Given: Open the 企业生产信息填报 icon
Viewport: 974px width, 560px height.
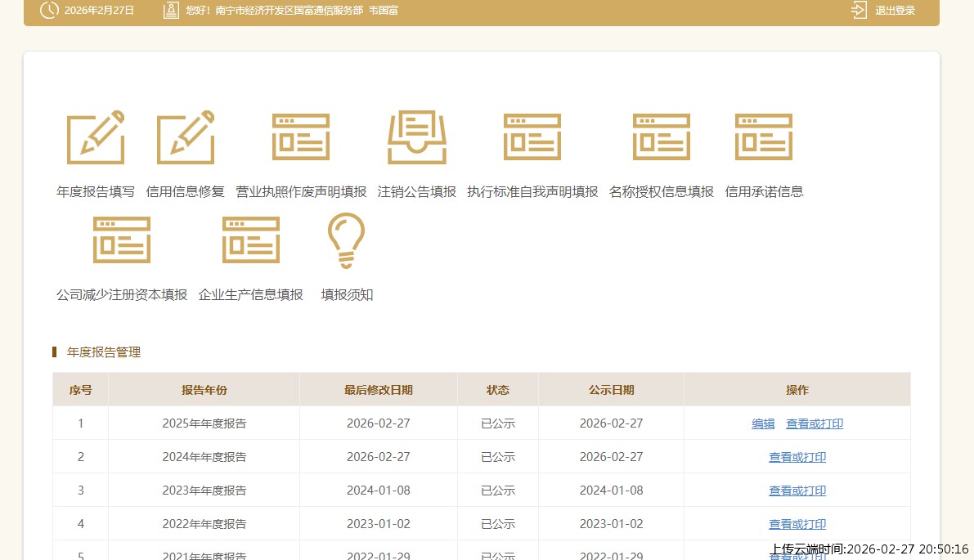Looking at the screenshot, I should click(251, 240).
